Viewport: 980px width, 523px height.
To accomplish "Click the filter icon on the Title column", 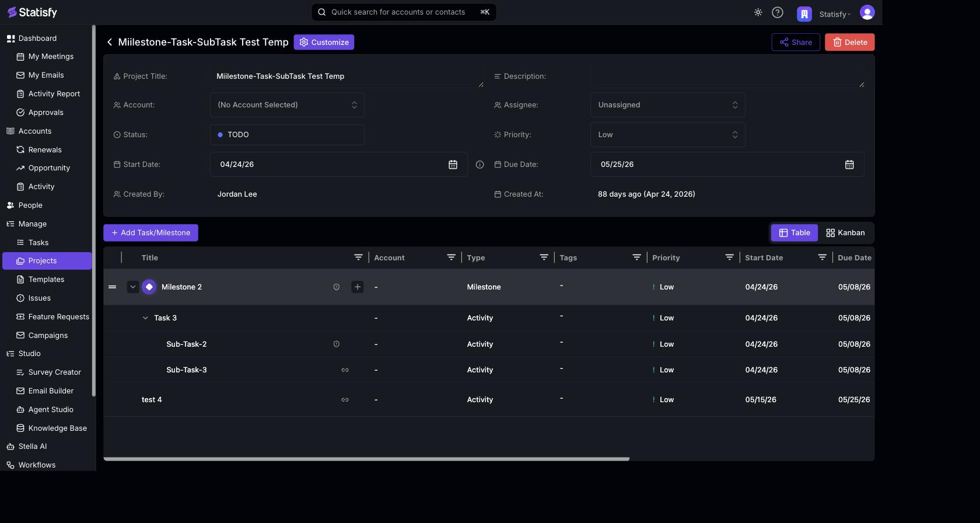I will [358, 257].
